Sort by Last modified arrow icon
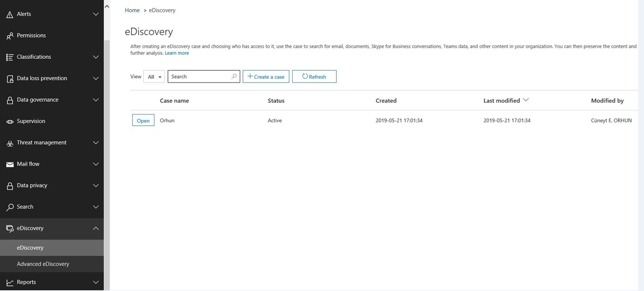 coord(526,100)
